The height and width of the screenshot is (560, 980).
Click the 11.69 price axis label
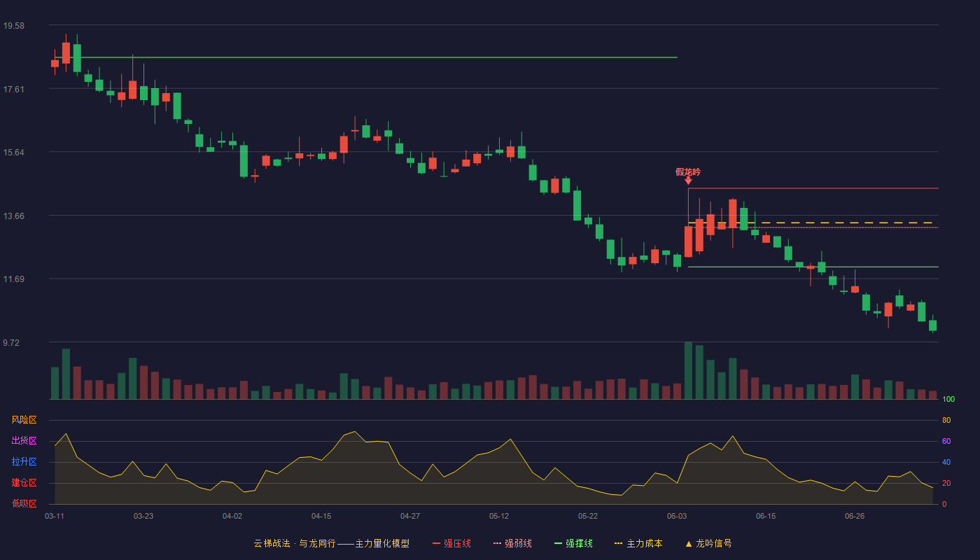pos(13,279)
